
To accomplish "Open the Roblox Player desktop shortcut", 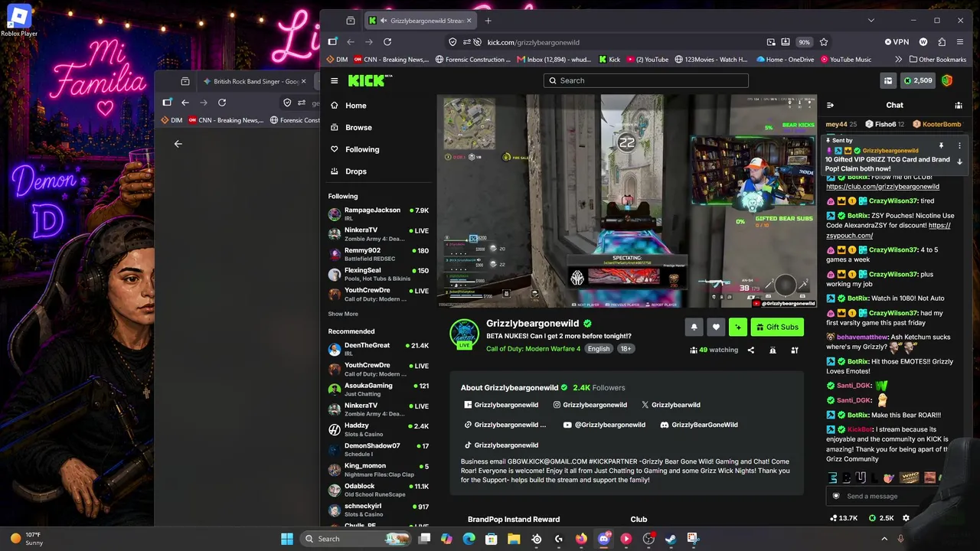I will [19, 20].
